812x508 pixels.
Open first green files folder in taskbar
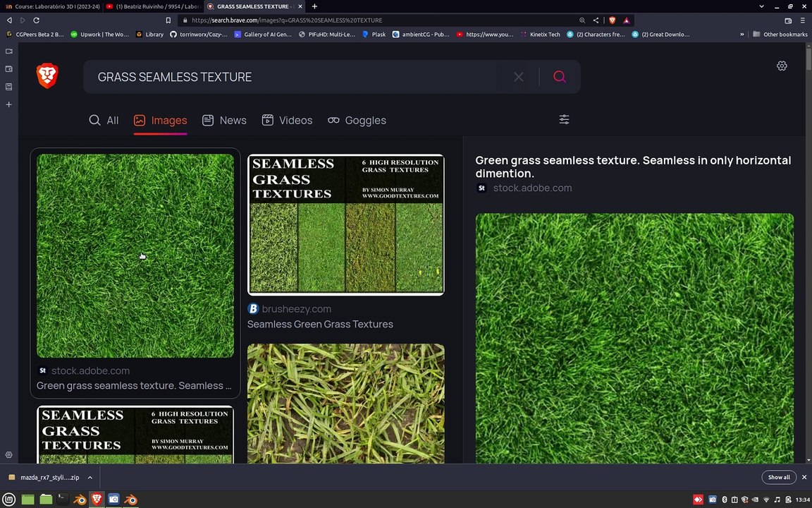(27, 500)
